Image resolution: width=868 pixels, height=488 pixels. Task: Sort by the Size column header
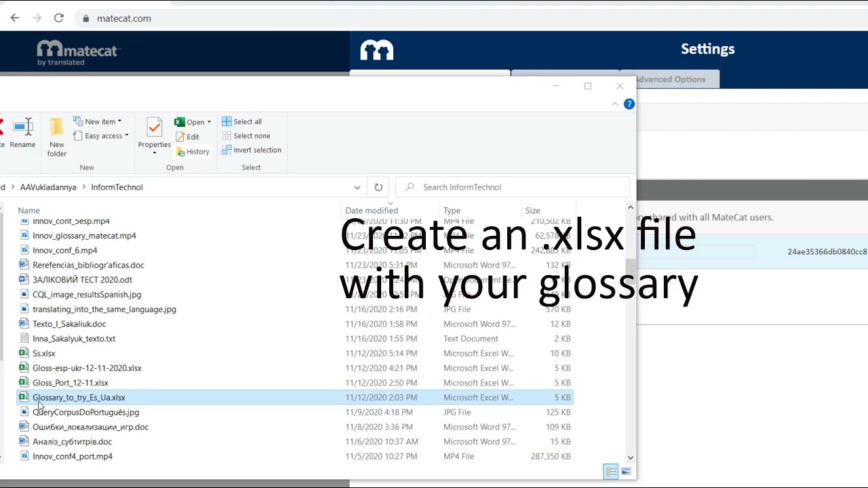pos(532,211)
